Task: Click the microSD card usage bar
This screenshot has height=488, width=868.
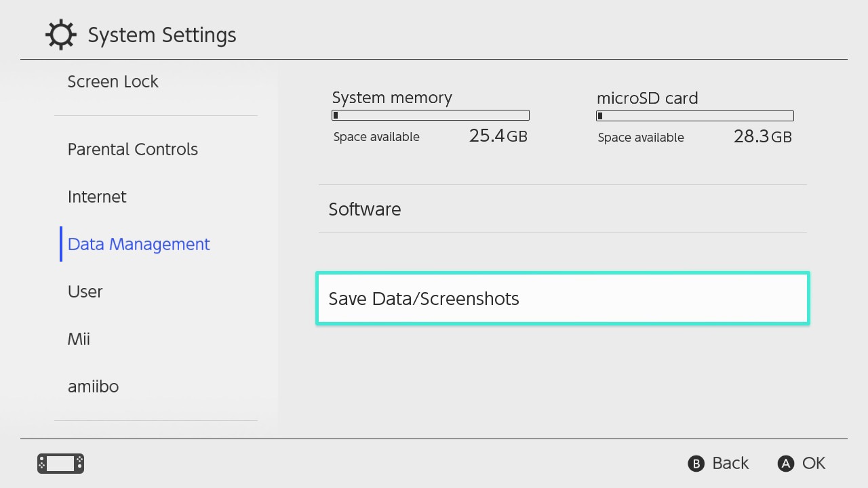Action: point(695,116)
